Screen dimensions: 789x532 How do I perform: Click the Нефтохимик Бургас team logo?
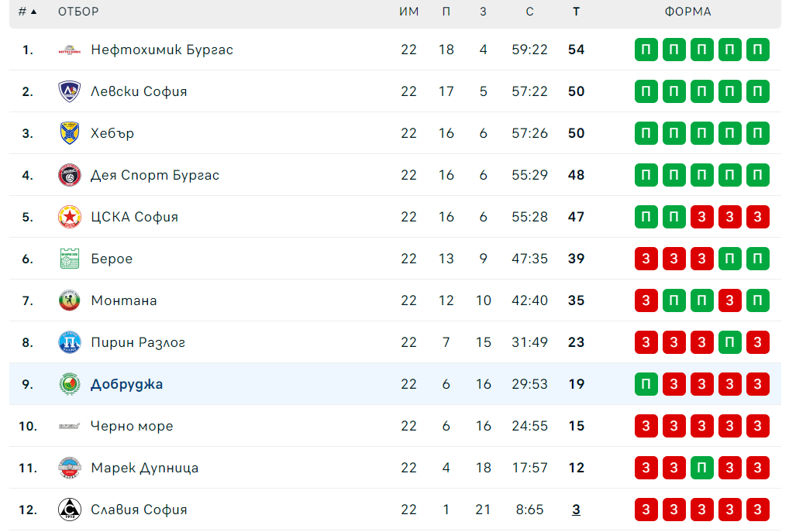pos(70,50)
